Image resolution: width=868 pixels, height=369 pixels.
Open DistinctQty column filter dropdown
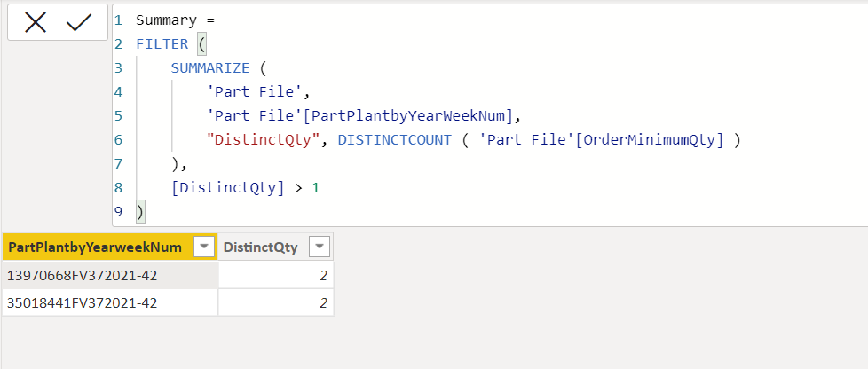[320, 247]
